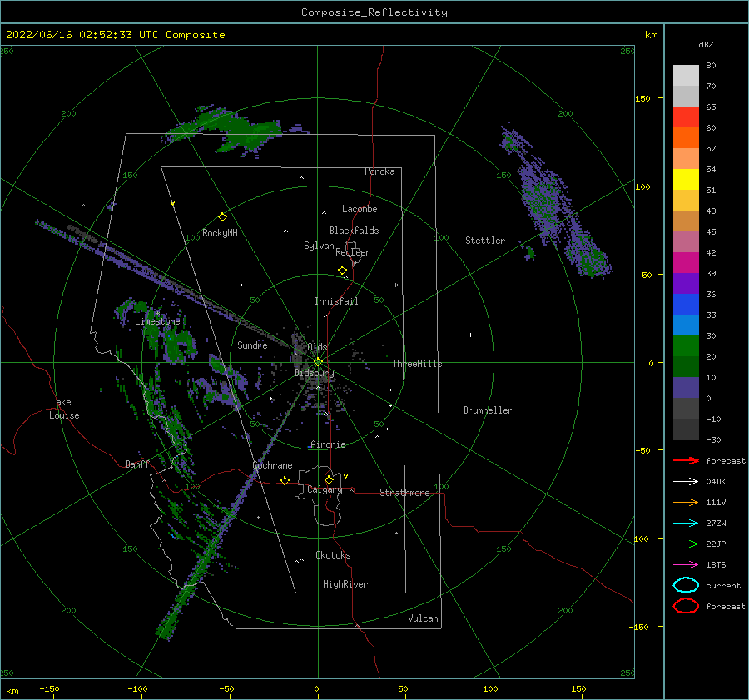
Task: Click the yellow diamond marker below RedDeer
Action: 343,271
